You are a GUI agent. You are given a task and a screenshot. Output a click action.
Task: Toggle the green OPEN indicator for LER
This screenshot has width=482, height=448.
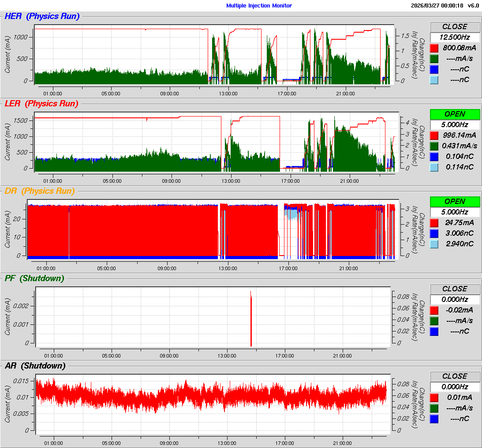455,114
